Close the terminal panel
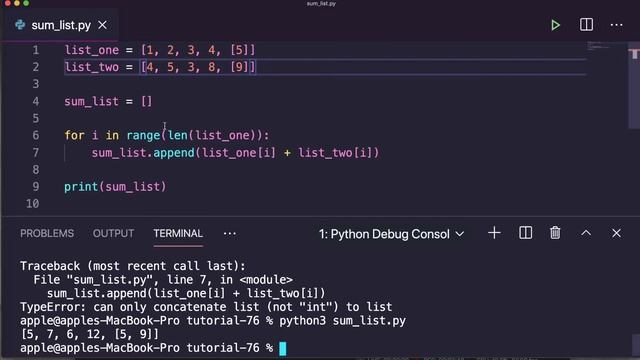Image resolution: width=640 pixels, height=360 pixels. [616, 233]
